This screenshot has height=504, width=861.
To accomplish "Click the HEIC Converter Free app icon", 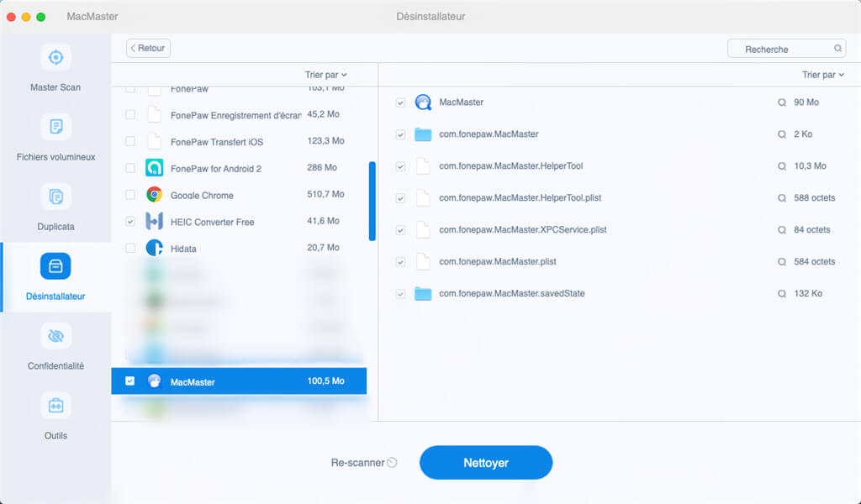I will (x=155, y=221).
